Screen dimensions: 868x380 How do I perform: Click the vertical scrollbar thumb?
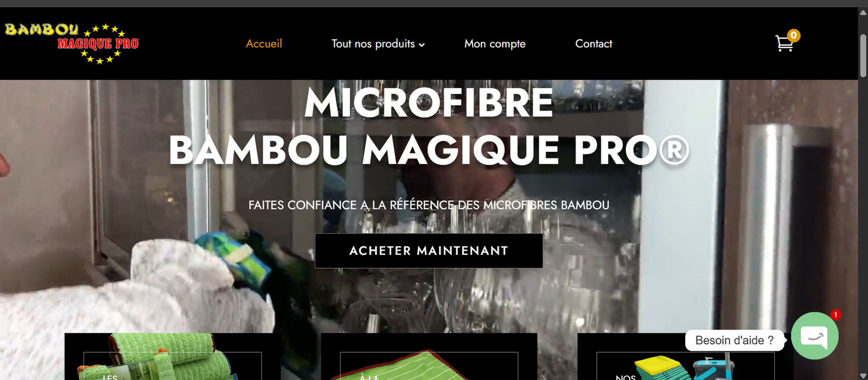pos(863,56)
